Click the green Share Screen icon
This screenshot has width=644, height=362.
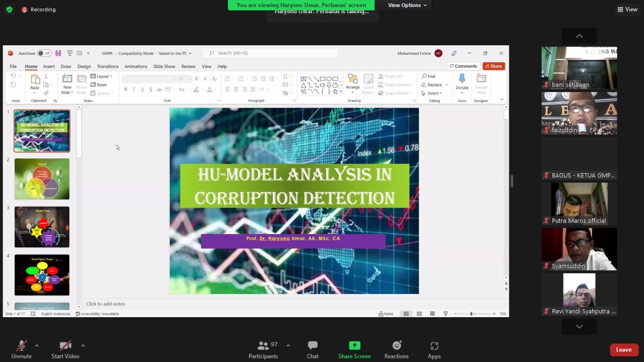tap(354, 346)
